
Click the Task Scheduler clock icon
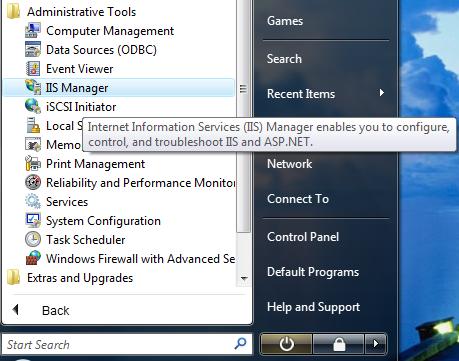click(33, 239)
